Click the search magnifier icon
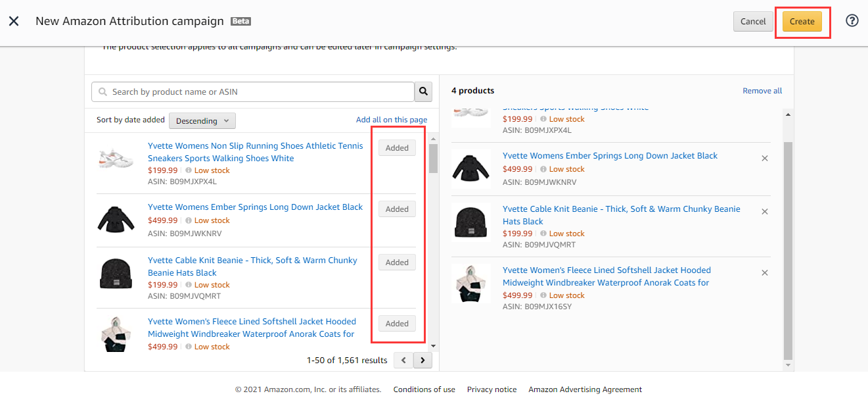 pyautogui.click(x=423, y=91)
